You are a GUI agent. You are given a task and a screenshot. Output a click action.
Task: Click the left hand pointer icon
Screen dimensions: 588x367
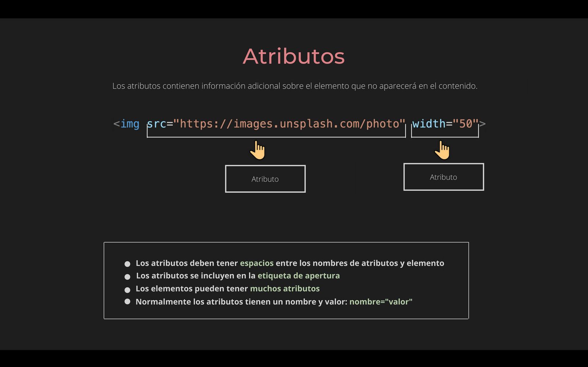pos(258,149)
